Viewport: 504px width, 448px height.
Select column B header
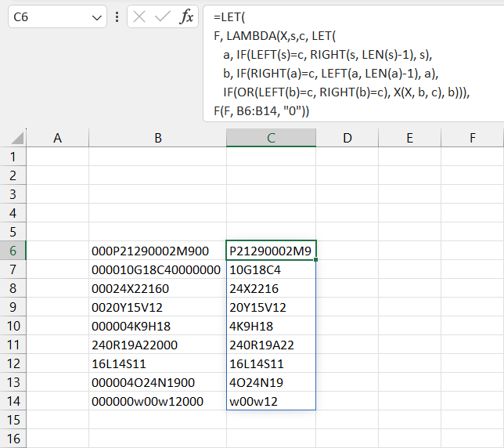tap(158, 138)
